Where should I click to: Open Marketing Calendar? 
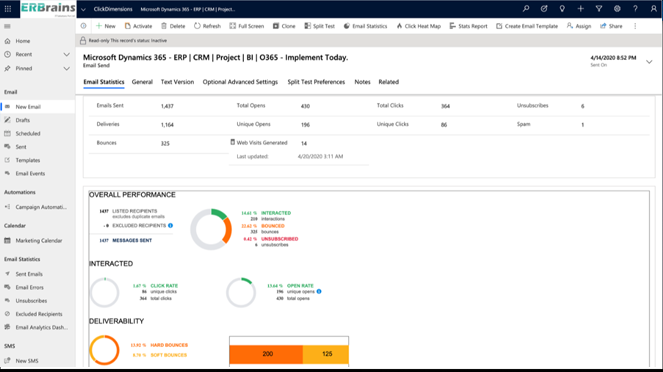click(x=38, y=241)
